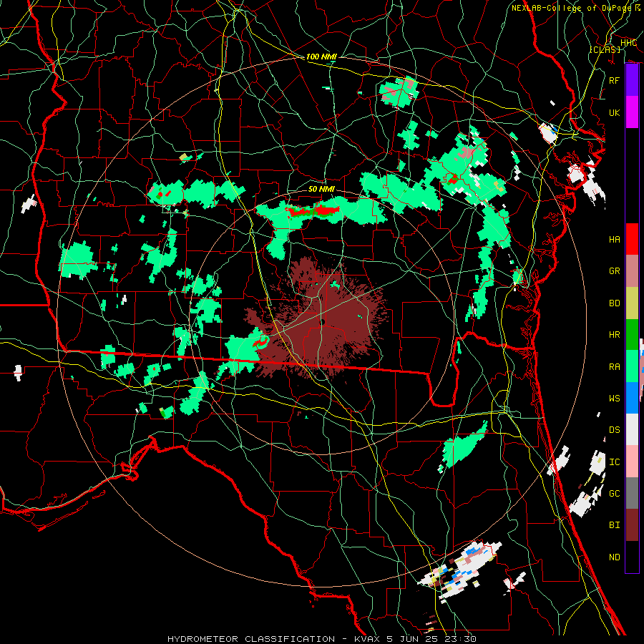Click the BI legend label
Viewport: 644px width, 644px height.
tap(615, 525)
